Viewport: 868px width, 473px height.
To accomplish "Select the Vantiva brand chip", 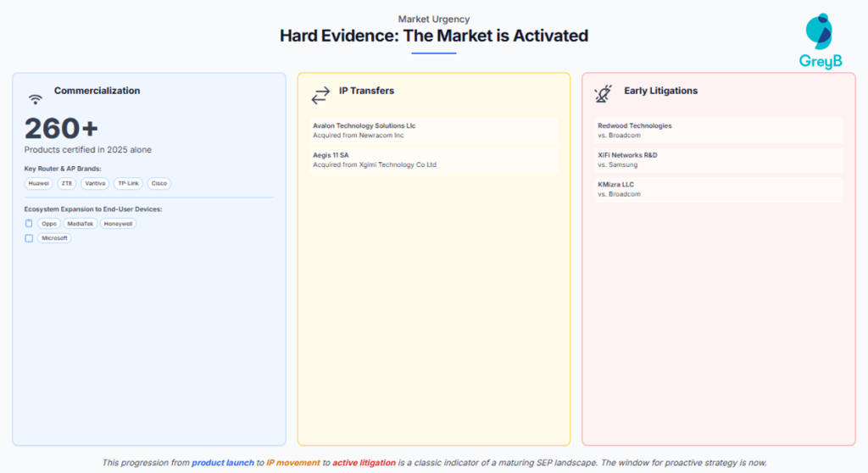I will click(95, 183).
